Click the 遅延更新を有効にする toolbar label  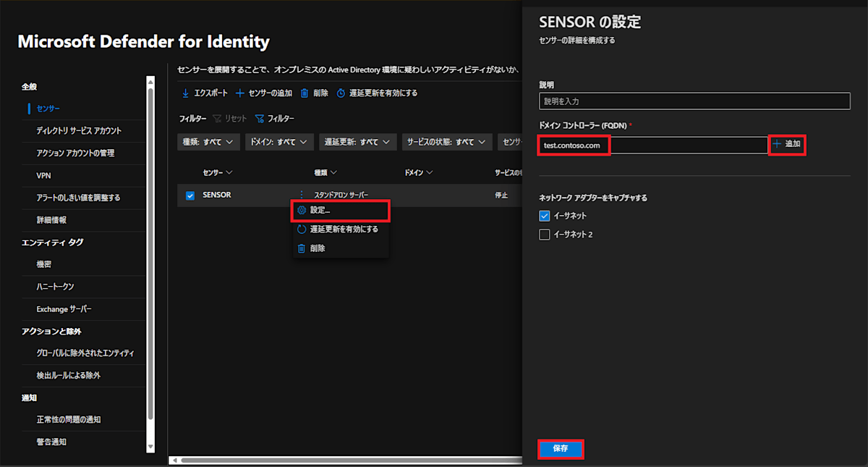pyautogui.click(x=383, y=93)
